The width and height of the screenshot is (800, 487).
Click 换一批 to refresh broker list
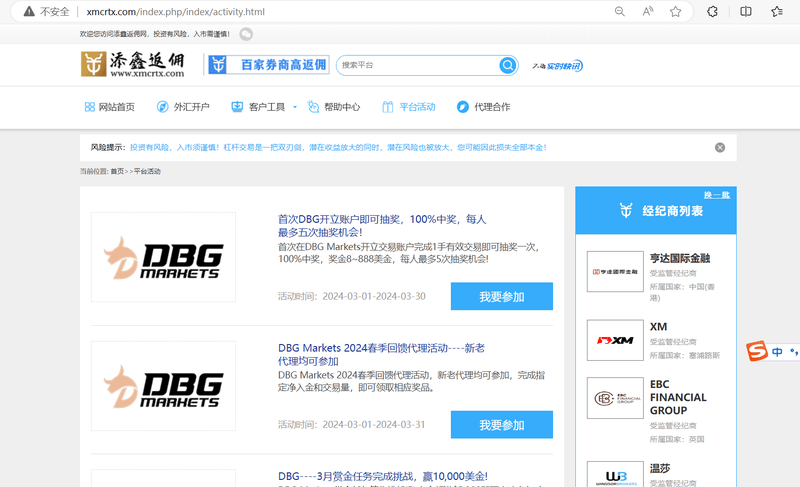[717, 195]
